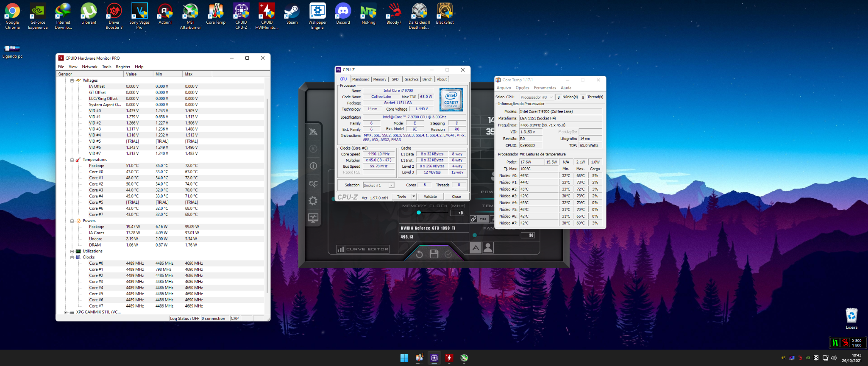Viewport: 868px width, 366px height.
Task: Click the Tools button in CPU-Z
Action: coord(401,197)
